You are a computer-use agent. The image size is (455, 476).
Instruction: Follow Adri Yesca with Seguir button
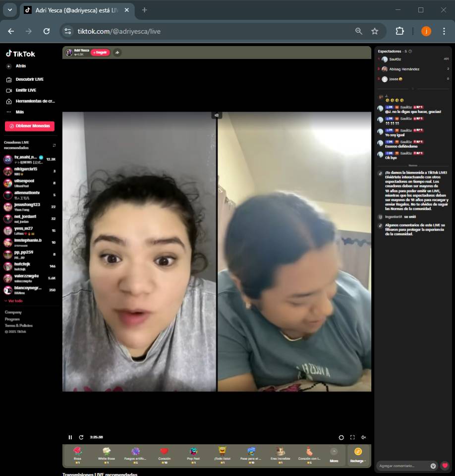100,53
